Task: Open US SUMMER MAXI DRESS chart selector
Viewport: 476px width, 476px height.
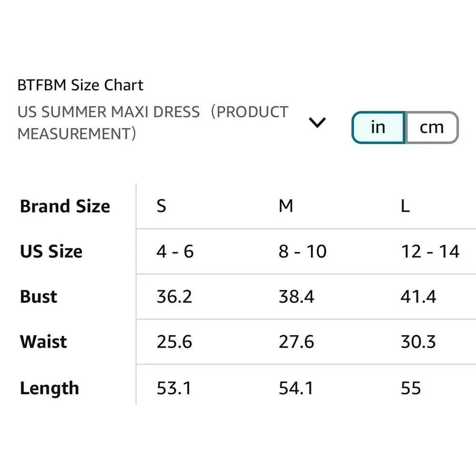Action: [x=152, y=123]
